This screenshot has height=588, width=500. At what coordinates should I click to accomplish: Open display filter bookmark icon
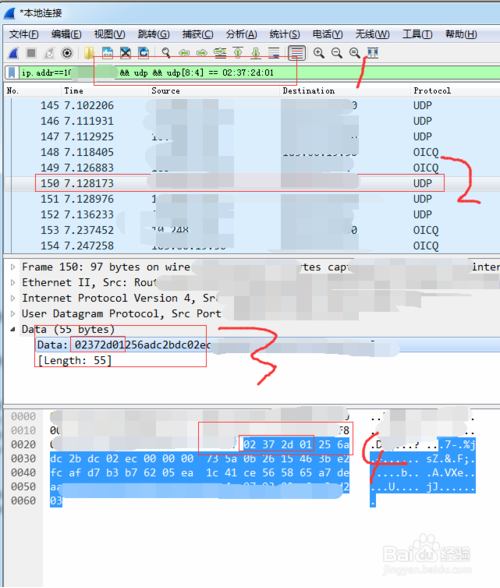(12, 72)
